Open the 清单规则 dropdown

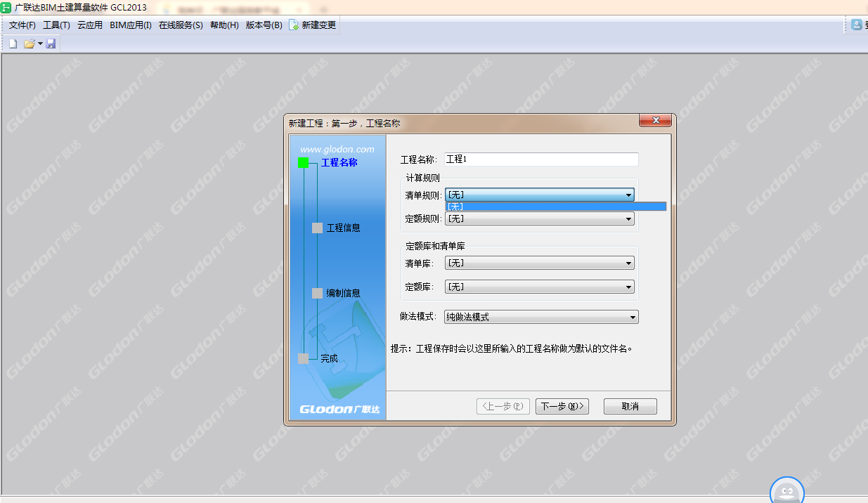coord(540,195)
